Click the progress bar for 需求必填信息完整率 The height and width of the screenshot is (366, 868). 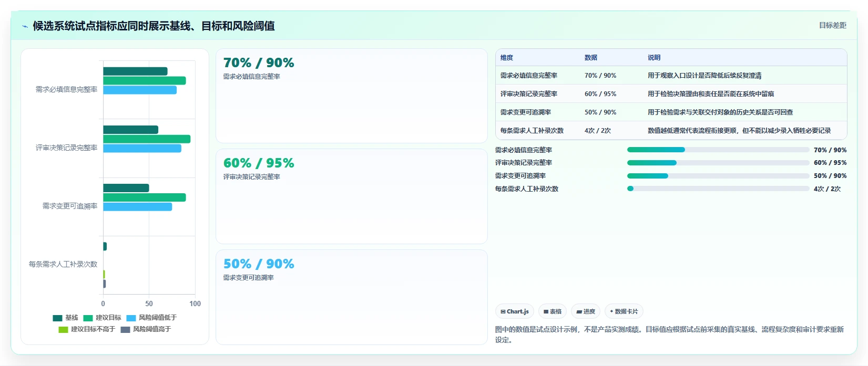pos(718,150)
